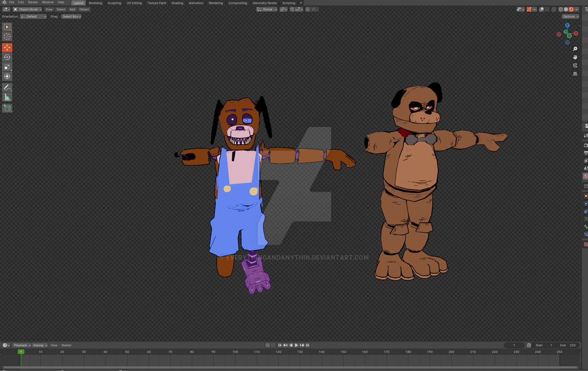Toggle proportional editing
588x371 pixels.
coord(308,9)
